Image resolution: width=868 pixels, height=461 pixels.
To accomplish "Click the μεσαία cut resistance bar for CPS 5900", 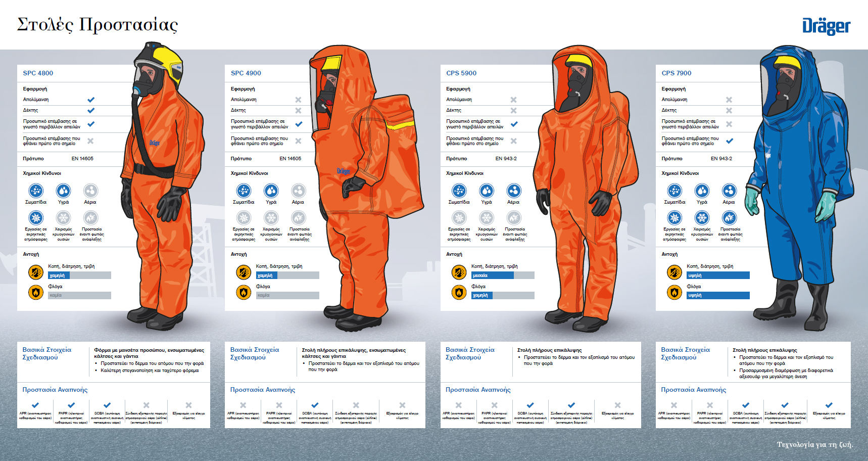I will pos(492,275).
